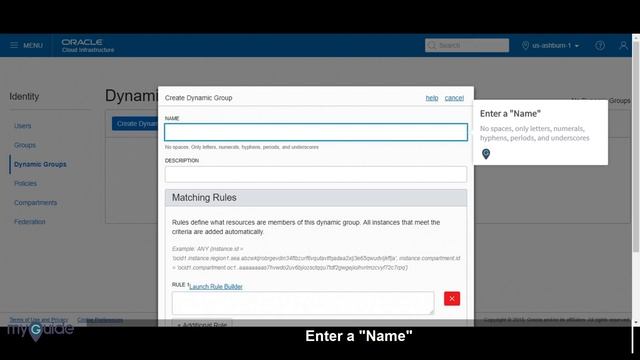Click the search magnifier icon
The width and height of the screenshot is (640, 360).
[432, 45]
